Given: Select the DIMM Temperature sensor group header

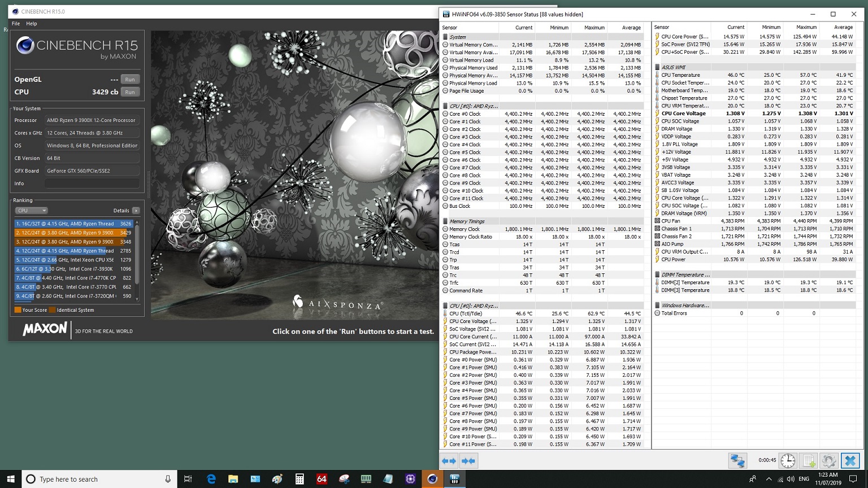Looking at the screenshot, I should coord(755,275).
